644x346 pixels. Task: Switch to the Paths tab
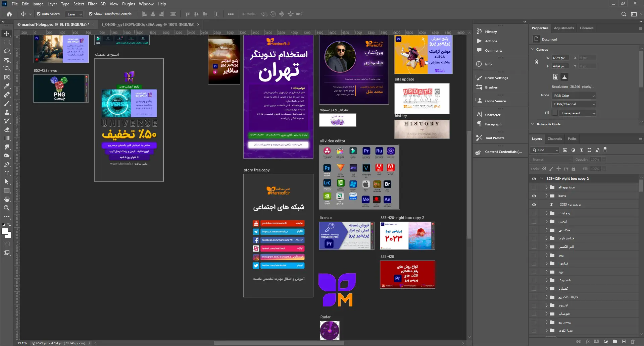point(572,139)
